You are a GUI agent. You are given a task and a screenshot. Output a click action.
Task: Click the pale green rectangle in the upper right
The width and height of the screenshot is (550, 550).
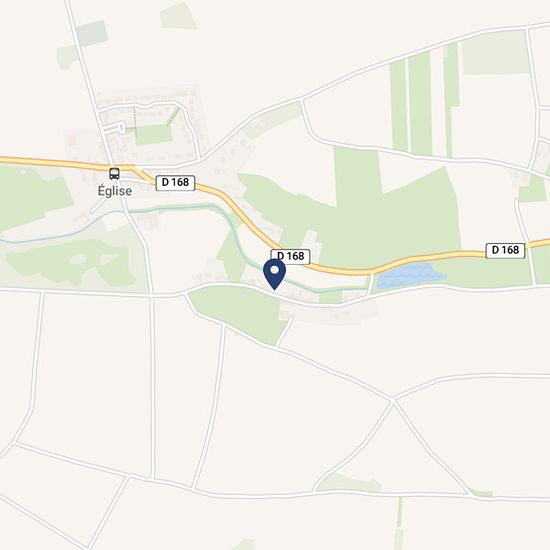click(x=495, y=52)
